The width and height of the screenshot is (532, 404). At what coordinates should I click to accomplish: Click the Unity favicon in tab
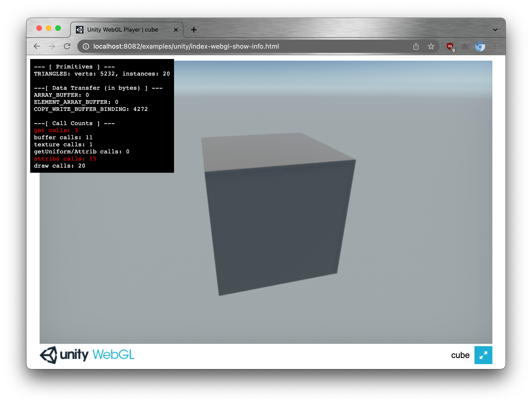(80, 30)
